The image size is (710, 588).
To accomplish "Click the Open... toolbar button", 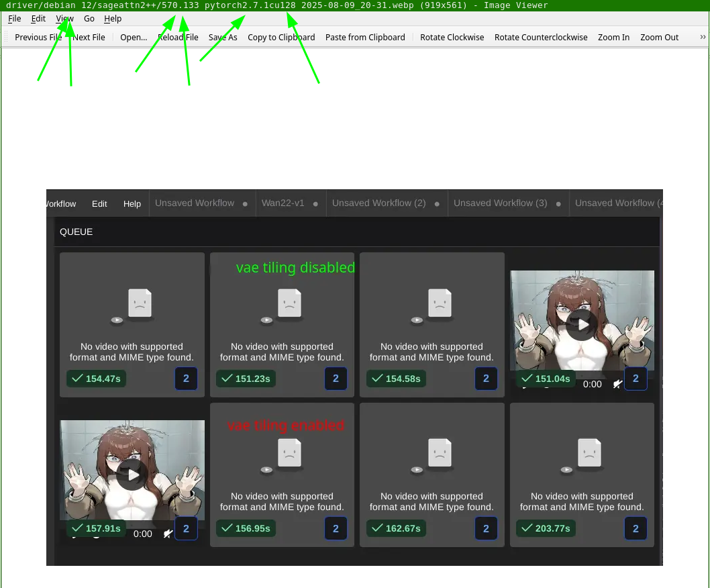I will (134, 37).
